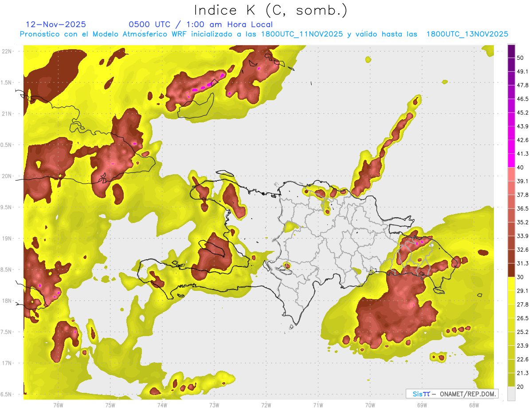The width and height of the screenshot is (532, 411).
Task: Click "0500 UTC / 1:00 am Hora Local" time
Action: click(x=200, y=24)
